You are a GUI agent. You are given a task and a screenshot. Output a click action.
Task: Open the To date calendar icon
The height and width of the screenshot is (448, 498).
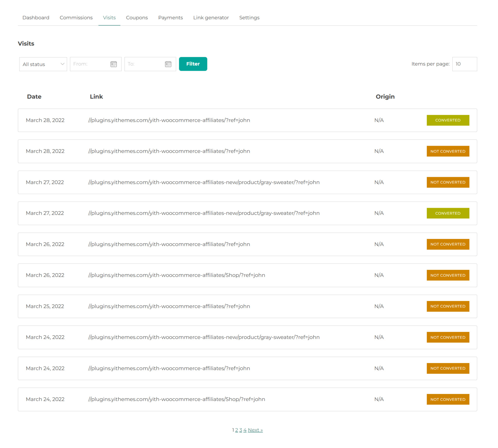click(x=168, y=64)
